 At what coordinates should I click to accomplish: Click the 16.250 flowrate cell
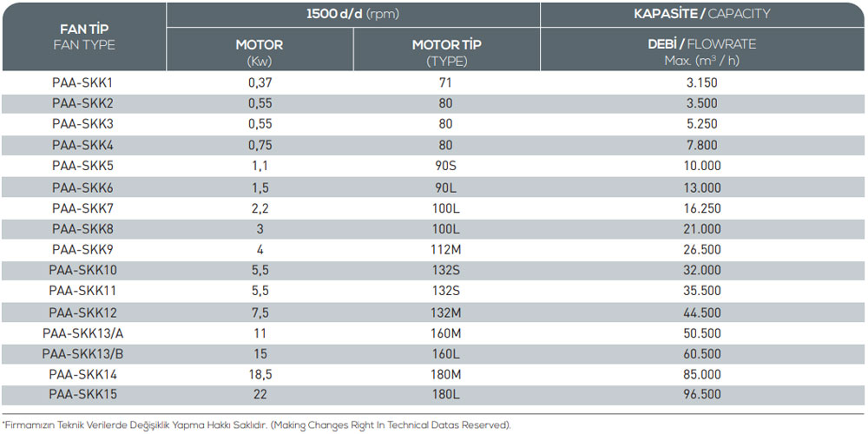(x=702, y=208)
